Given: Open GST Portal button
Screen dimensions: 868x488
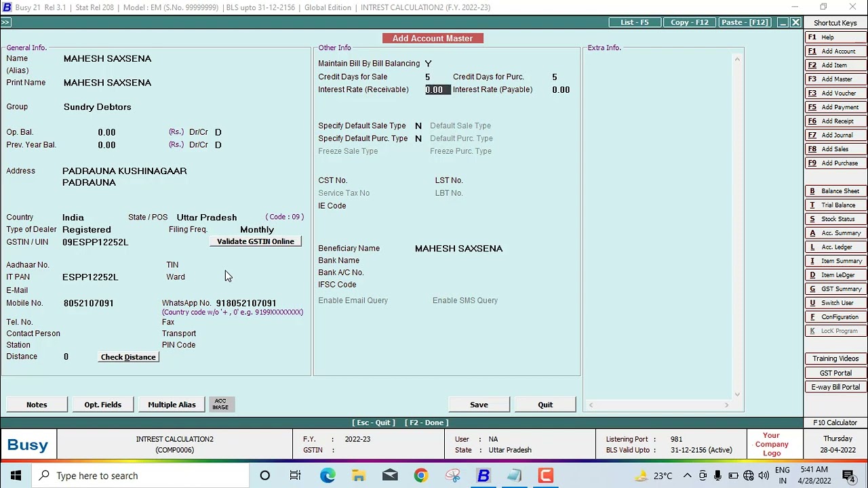Looking at the screenshot, I should (x=835, y=373).
